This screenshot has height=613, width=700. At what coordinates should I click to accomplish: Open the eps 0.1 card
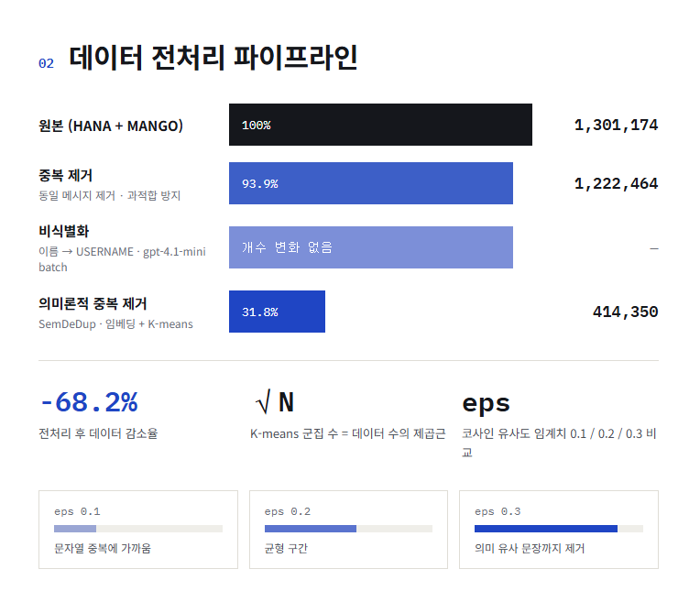(138, 530)
